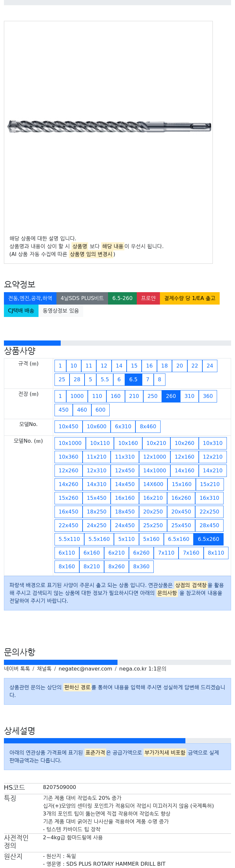235x868 pixels.
Task: Click the 전동,엔진,공작,하역 category tag
Action: 30,298
